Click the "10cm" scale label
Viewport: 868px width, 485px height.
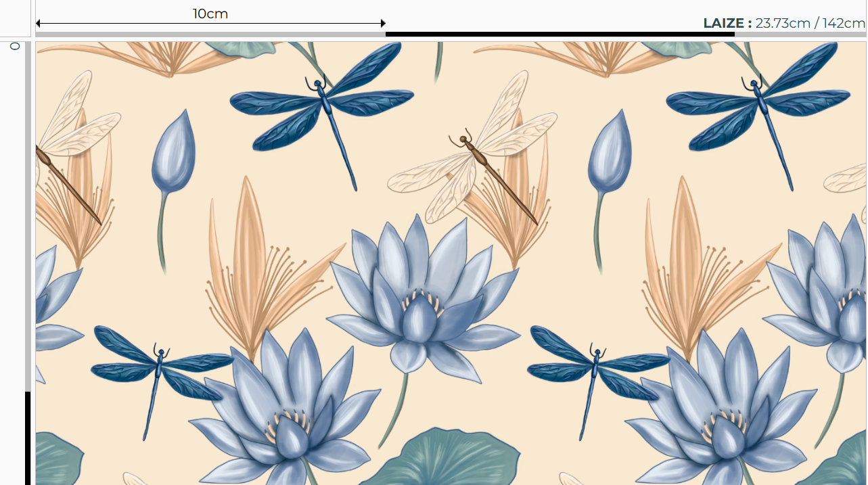click(210, 14)
